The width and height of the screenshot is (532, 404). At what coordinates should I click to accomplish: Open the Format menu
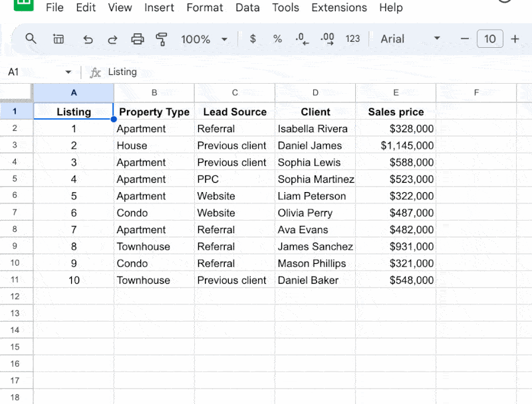point(205,7)
